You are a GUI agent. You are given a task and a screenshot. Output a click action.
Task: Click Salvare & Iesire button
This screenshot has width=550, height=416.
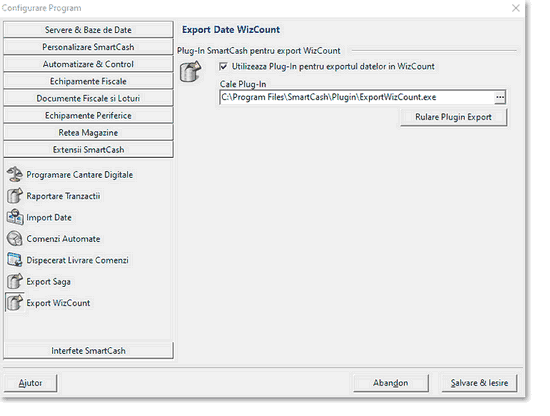click(479, 383)
